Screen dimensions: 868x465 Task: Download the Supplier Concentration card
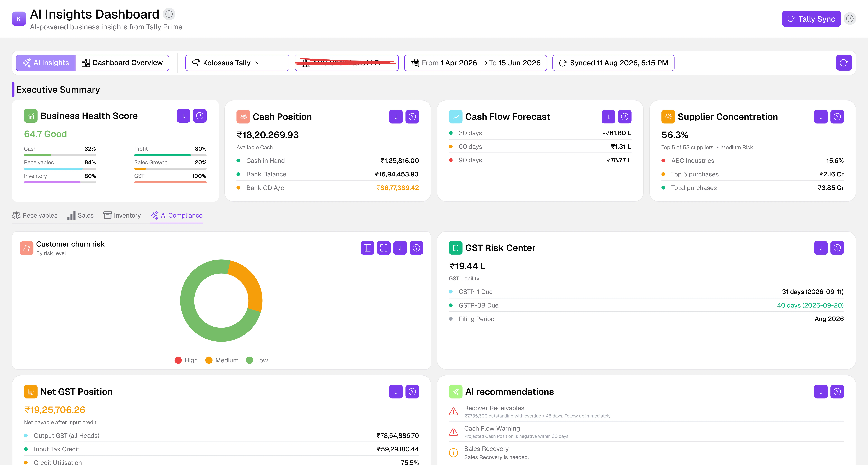(x=821, y=117)
